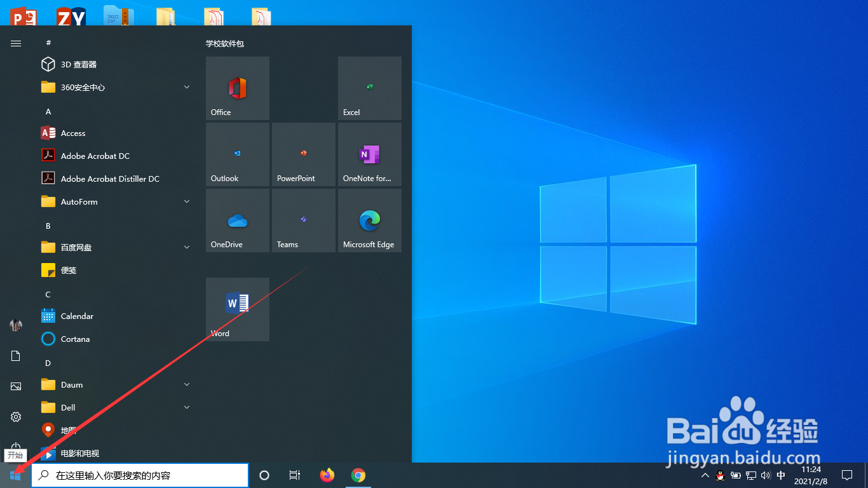868x488 pixels.
Task: Launch Google Chrome from the taskbar
Action: (x=358, y=475)
